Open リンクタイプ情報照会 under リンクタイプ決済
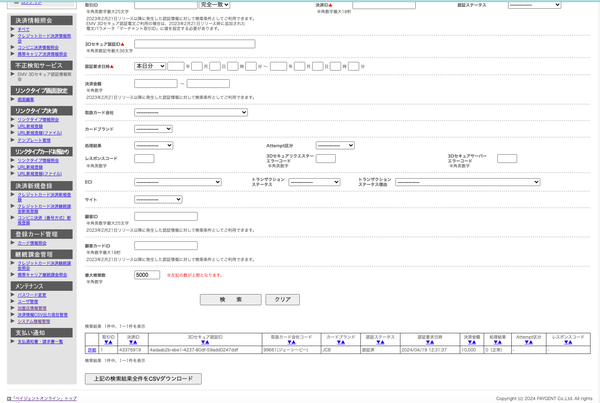Screen dimensions: 600x403 [38, 120]
